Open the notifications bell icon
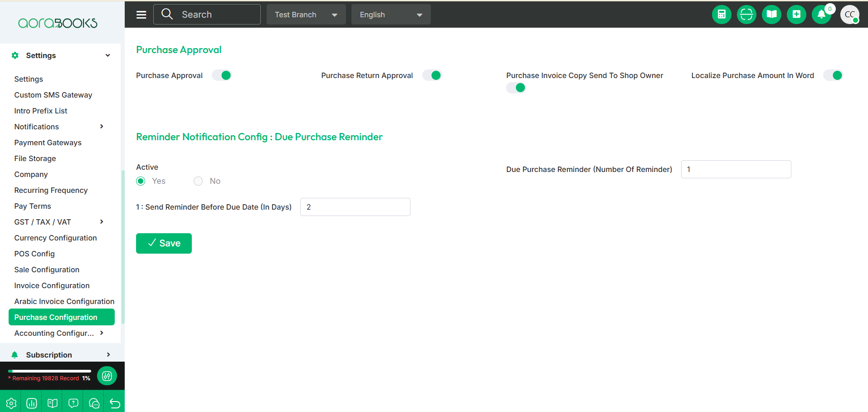The width and height of the screenshot is (868, 412). click(x=821, y=15)
